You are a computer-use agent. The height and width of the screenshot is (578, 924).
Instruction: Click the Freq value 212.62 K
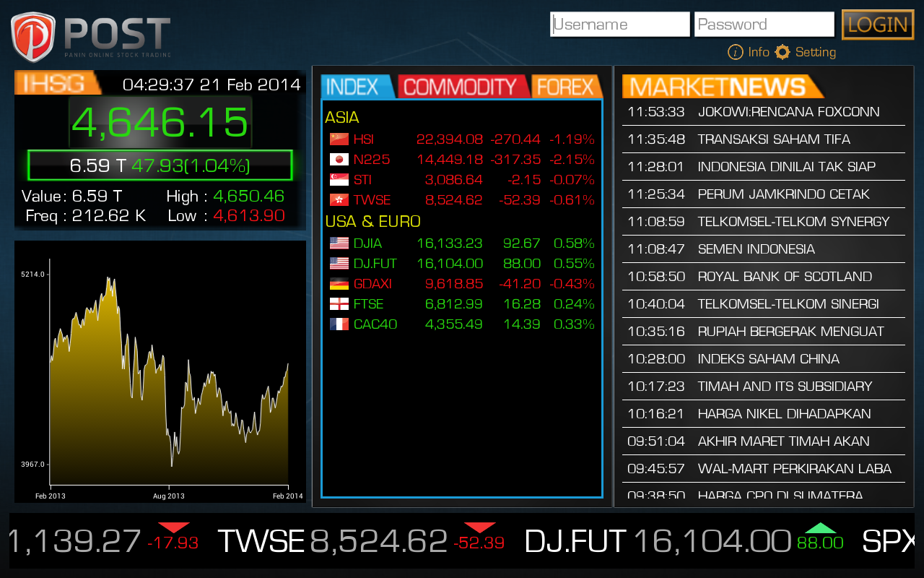[x=109, y=215]
